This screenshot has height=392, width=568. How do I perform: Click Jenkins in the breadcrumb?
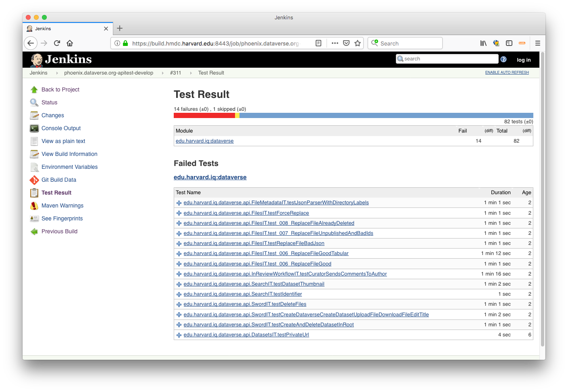point(39,73)
